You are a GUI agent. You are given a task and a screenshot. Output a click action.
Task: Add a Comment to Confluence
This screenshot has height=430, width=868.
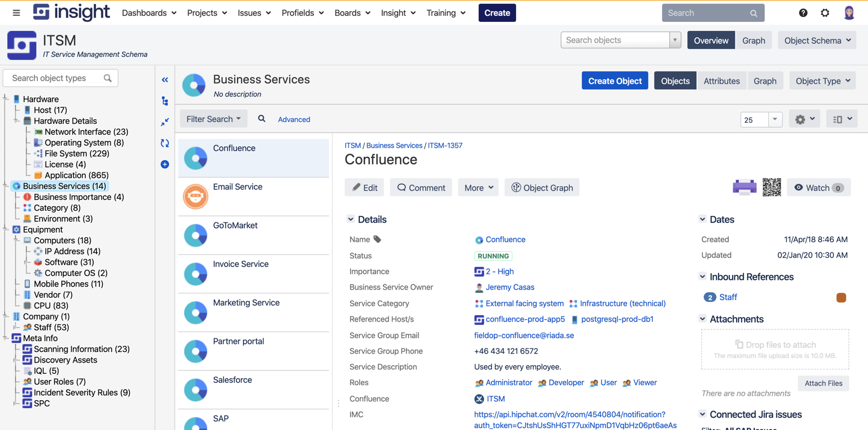point(421,188)
